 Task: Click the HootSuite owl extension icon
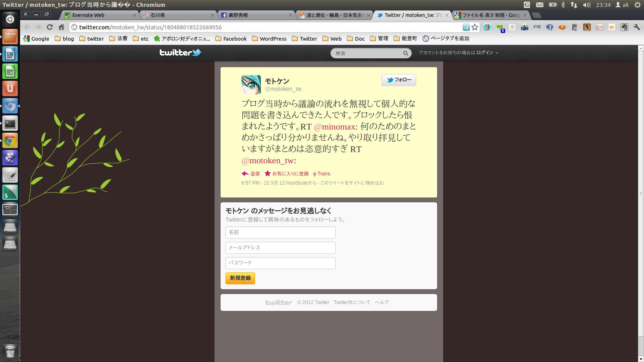click(487, 27)
